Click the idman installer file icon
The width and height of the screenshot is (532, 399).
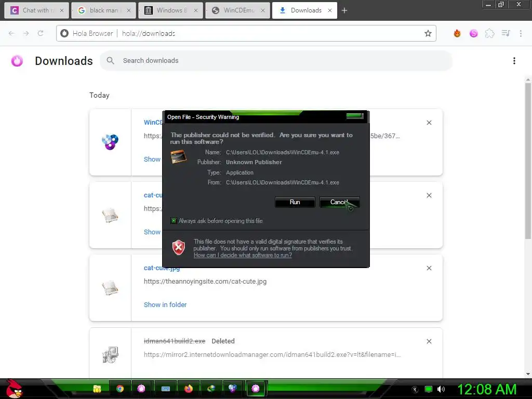(110, 355)
